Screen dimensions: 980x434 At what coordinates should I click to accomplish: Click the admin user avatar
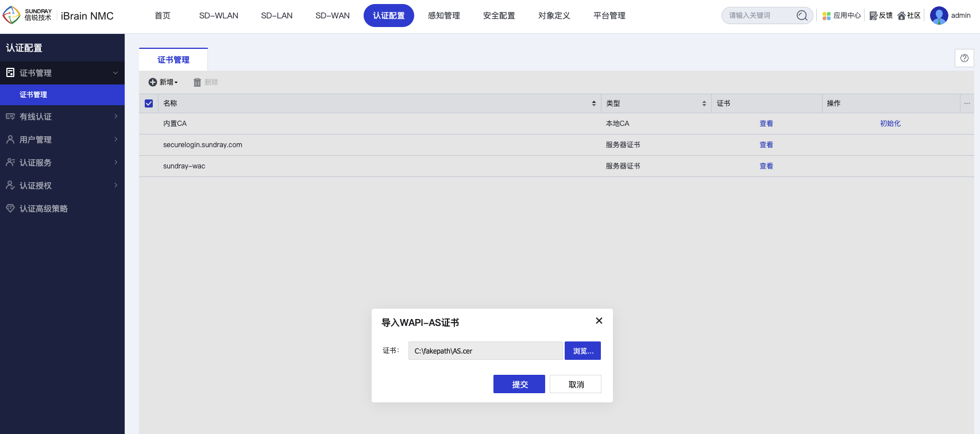939,16
